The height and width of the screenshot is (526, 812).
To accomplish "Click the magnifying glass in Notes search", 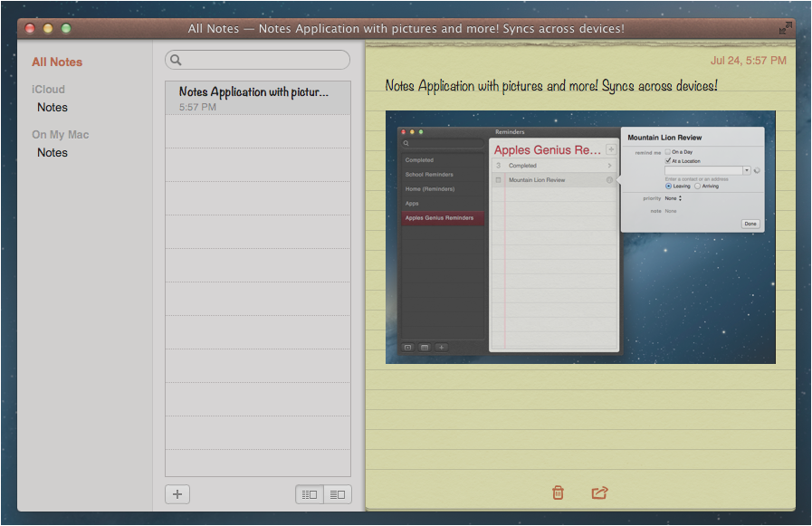I will pyautogui.click(x=177, y=60).
